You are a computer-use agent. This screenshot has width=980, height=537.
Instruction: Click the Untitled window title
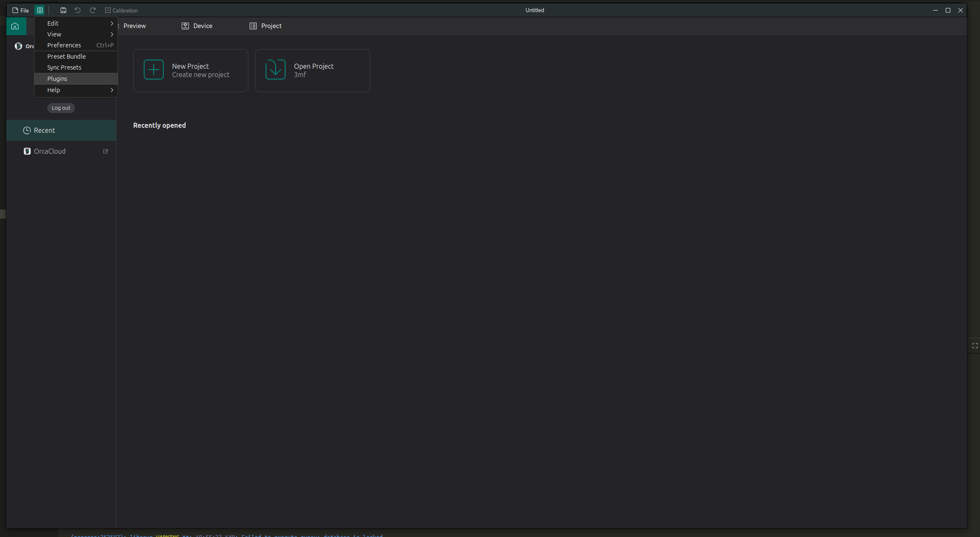(535, 10)
